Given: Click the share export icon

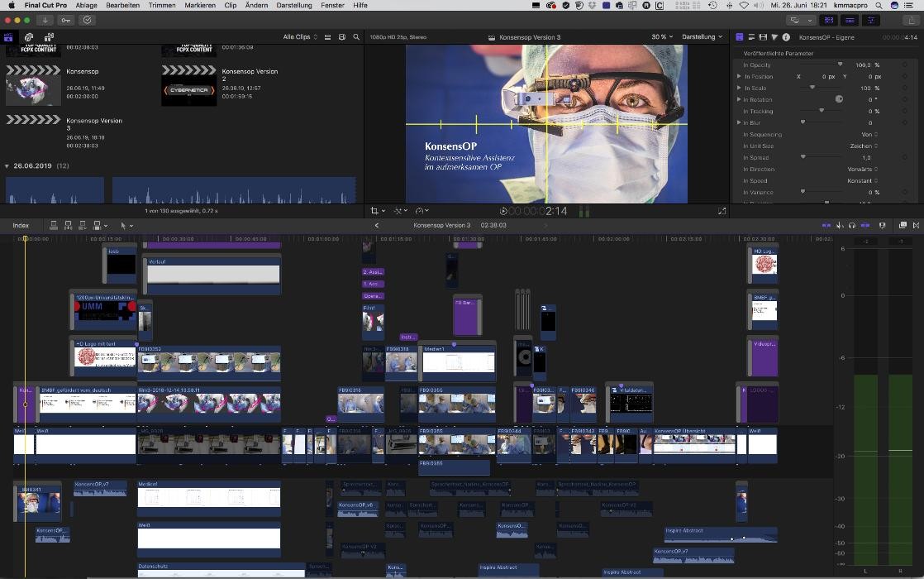Looking at the screenshot, I should [x=911, y=20].
